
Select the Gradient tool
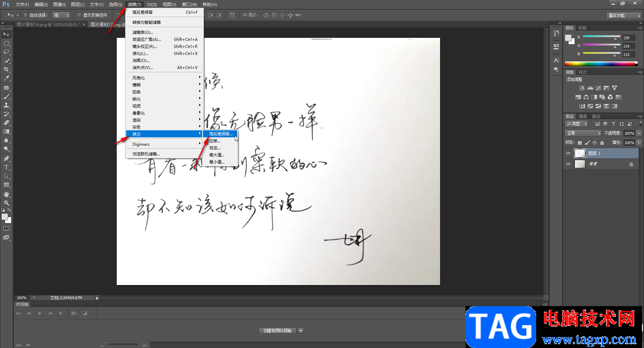[6, 131]
